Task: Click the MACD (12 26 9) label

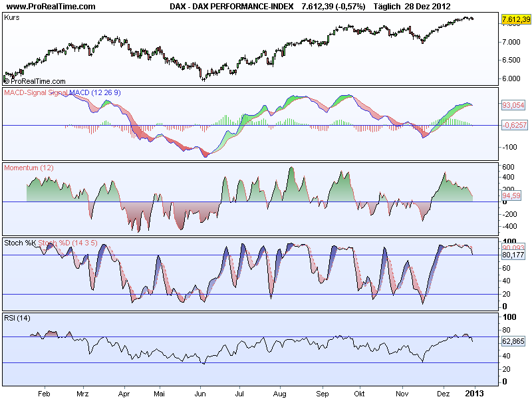Action: click(x=95, y=92)
